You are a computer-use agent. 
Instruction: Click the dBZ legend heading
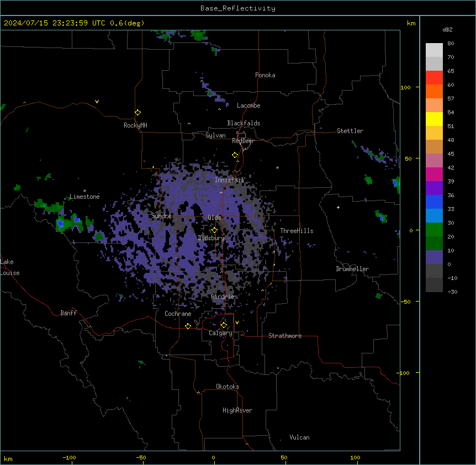point(447,30)
